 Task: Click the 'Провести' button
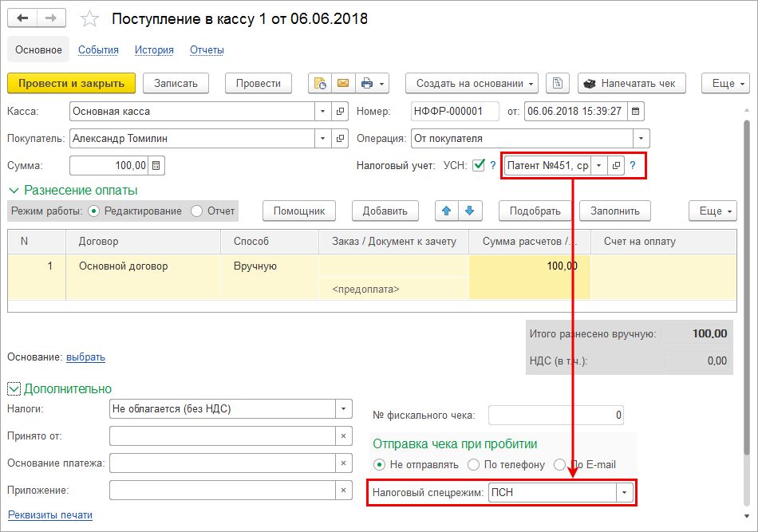click(259, 83)
